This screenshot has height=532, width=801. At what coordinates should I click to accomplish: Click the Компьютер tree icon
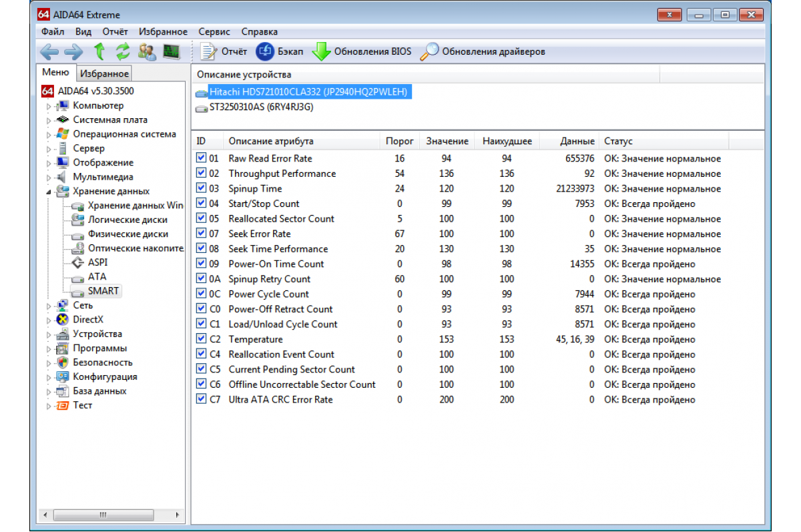coord(63,105)
